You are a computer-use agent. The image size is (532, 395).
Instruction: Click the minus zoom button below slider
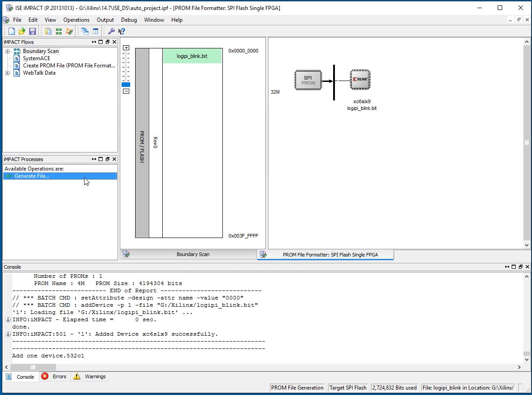126,91
